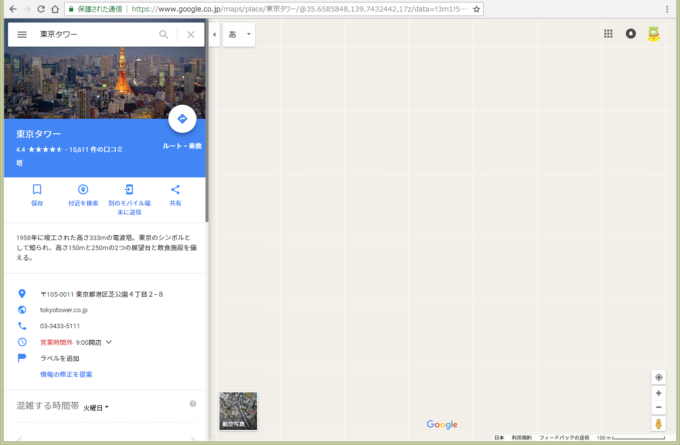Viewport: 680px width, 445px height.
Task: Open Google notifications bell
Action: (631, 33)
